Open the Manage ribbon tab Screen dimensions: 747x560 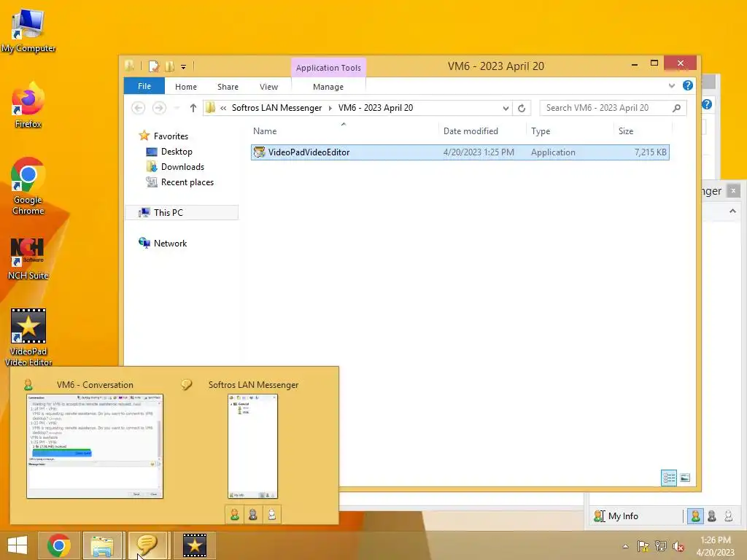(x=328, y=87)
